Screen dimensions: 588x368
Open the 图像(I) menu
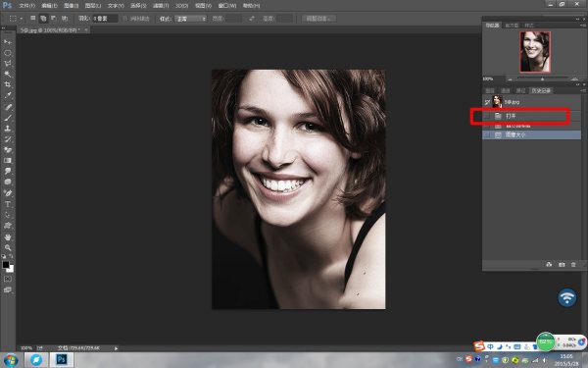tap(71, 6)
